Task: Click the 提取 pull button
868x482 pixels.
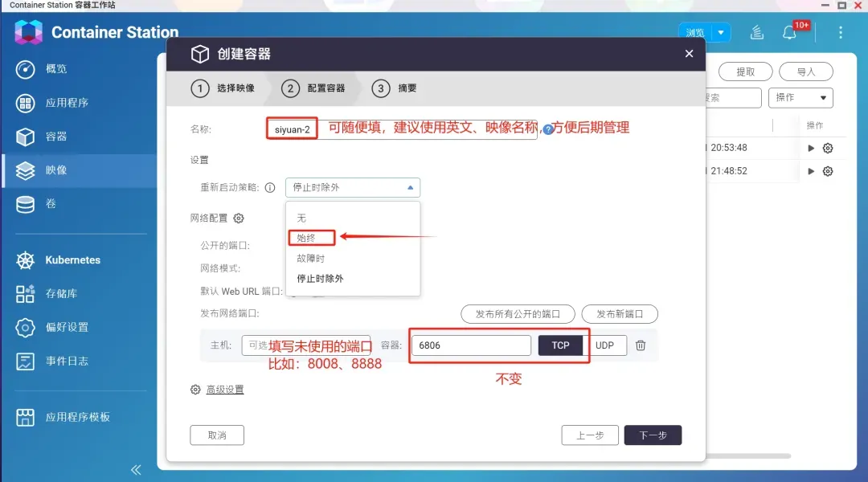Action: coord(745,72)
